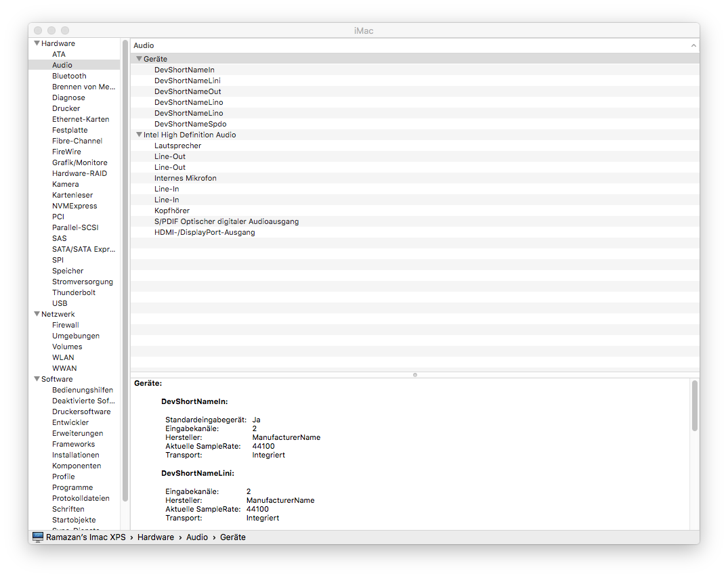The width and height of the screenshot is (728, 578).
Task: Select SAS in sidebar
Action: tap(60, 238)
